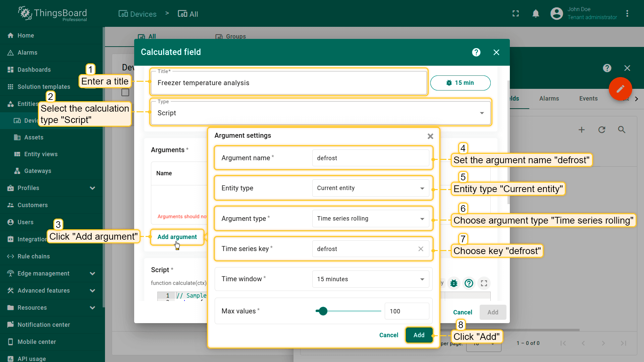
Task: Adjust the Max values slider handle
Action: tap(323, 311)
